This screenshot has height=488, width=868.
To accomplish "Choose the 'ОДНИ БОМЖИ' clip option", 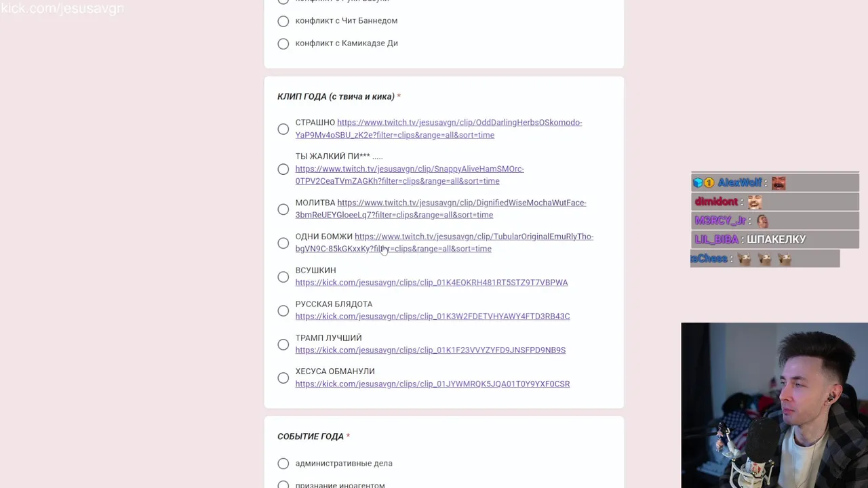I will (x=283, y=243).
